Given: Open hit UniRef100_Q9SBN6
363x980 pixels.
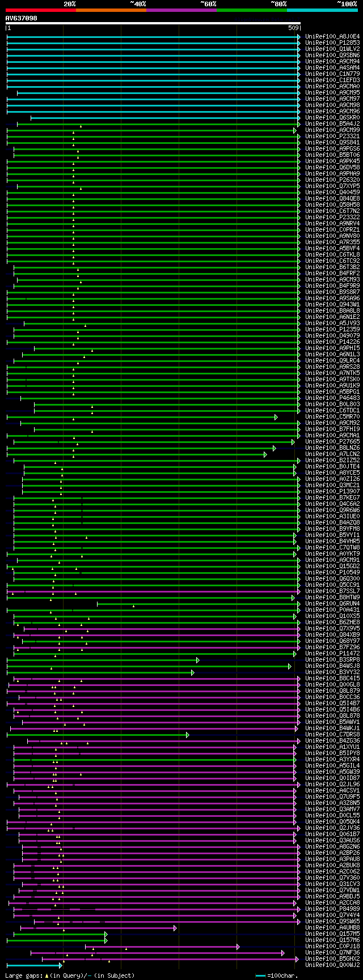Looking at the screenshot, I should 332,56.
